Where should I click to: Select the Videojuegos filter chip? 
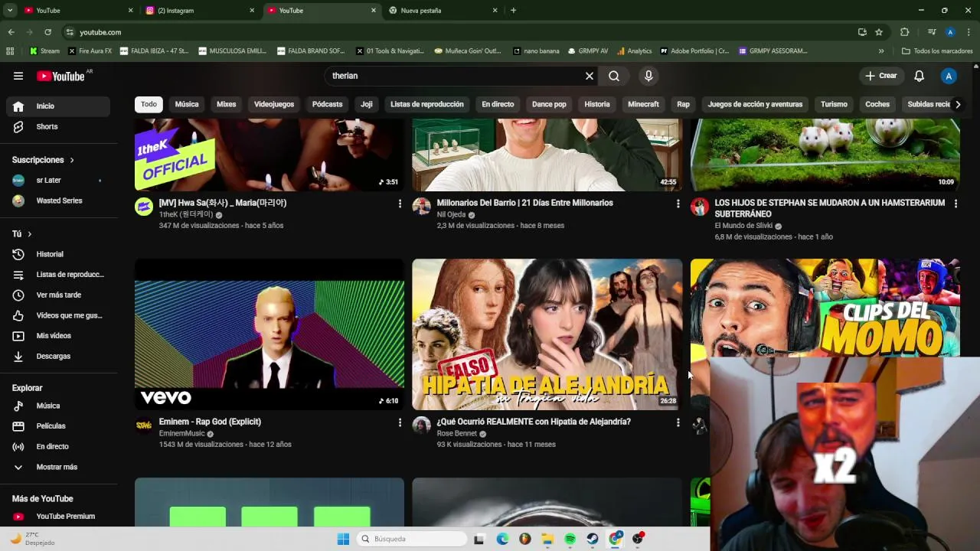click(x=274, y=104)
